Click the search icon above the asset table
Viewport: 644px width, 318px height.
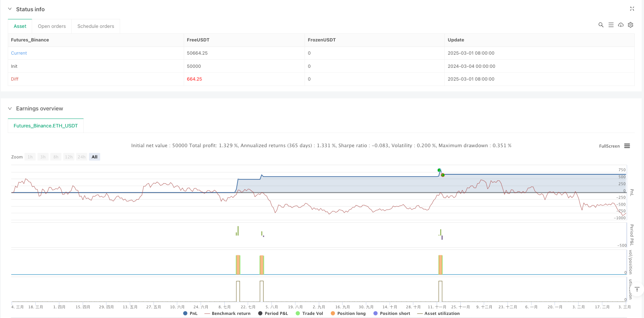pos(601,25)
